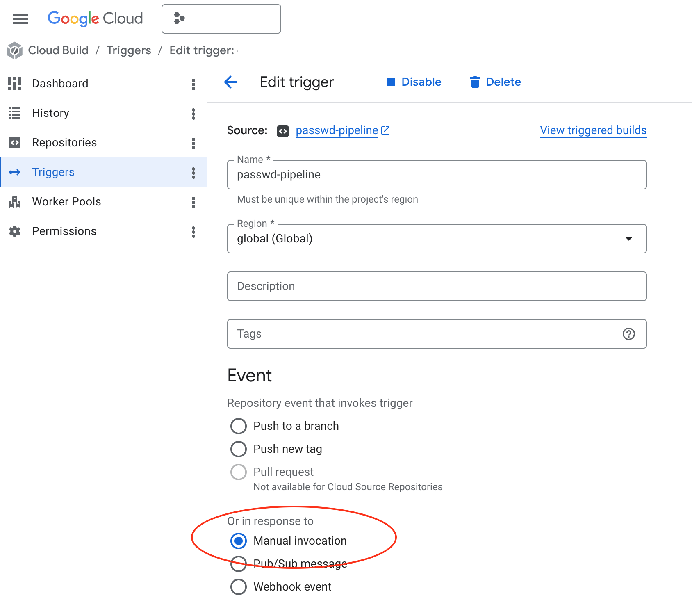This screenshot has width=692, height=616.
Task: Select the Push to a branch option
Action: tap(239, 426)
